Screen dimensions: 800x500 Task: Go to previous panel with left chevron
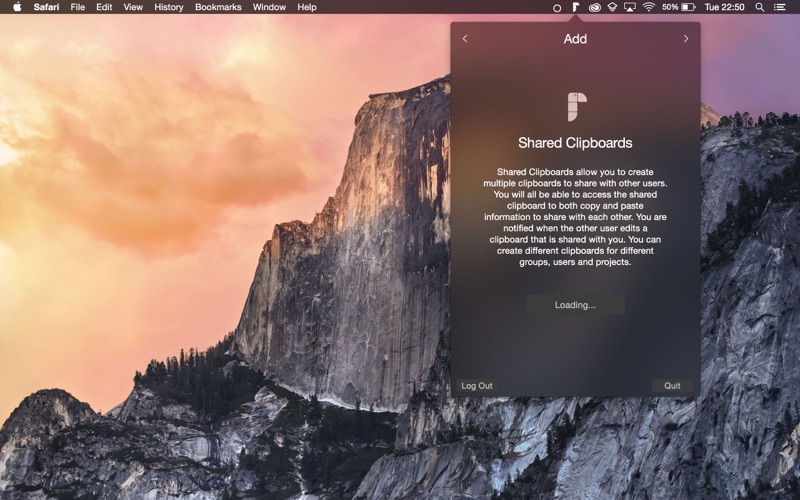click(x=465, y=39)
